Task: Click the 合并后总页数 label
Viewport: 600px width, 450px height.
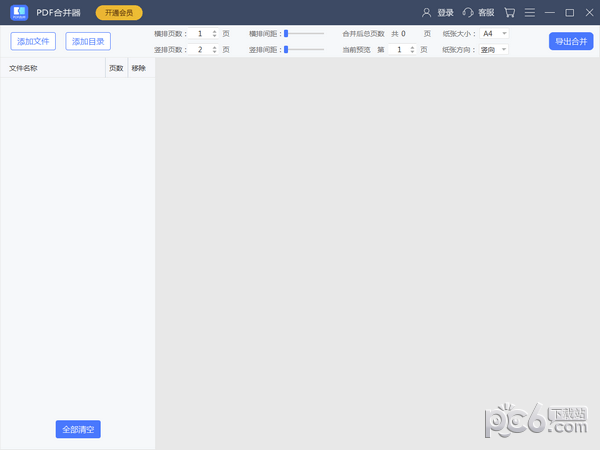Action: coord(363,34)
